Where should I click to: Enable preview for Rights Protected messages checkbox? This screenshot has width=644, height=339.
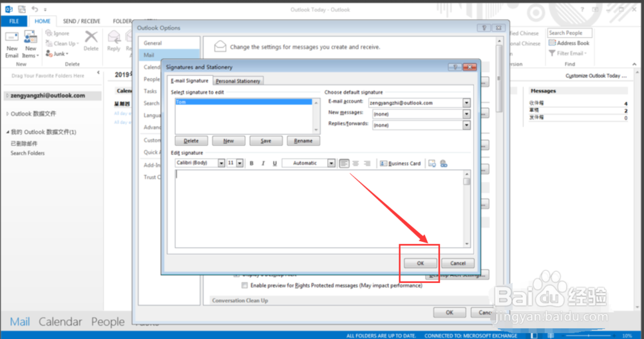(x=245, y=285)
